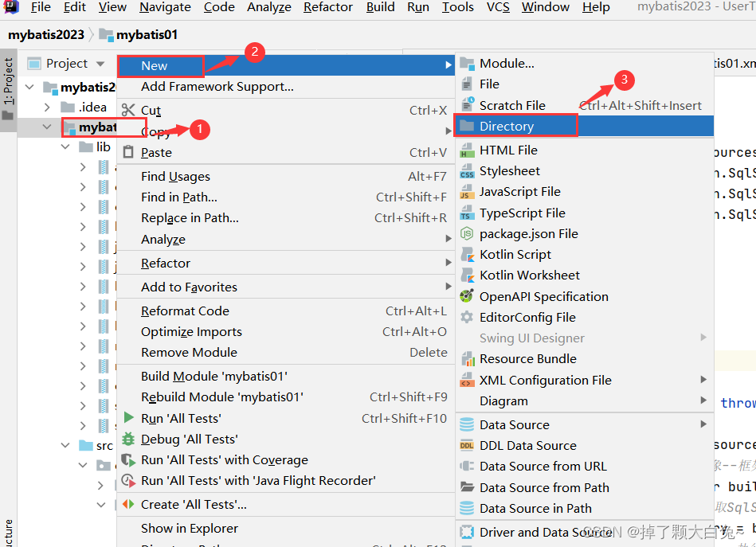The height and width of the screenshot is (547, 756).
Task: Click the JavaScript File JS icon
Action: pos(467,192)
